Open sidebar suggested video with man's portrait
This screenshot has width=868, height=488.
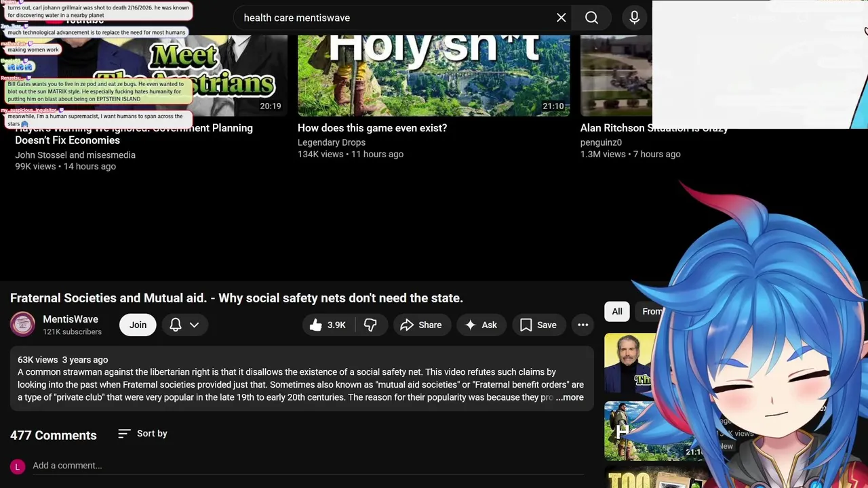631,363
